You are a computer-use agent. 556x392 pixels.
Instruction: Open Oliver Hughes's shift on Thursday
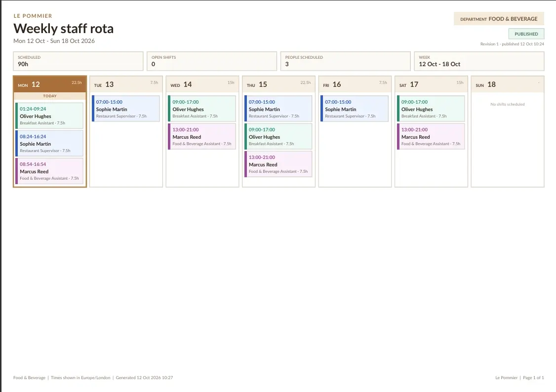tap(278, 136)
